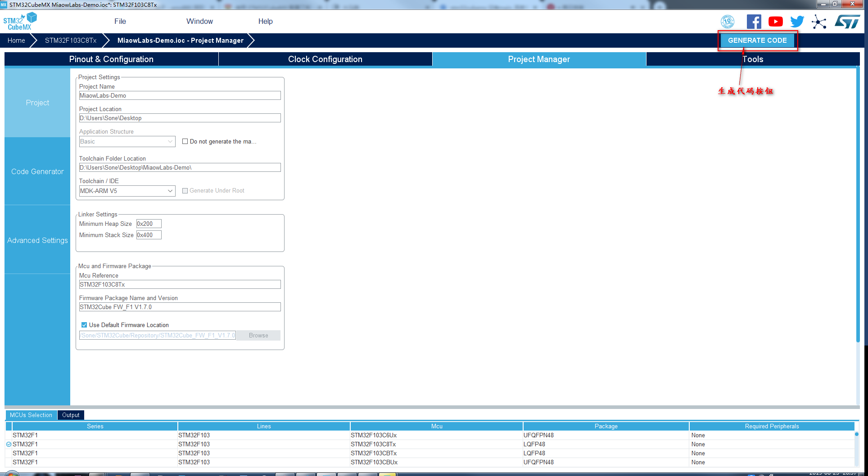Open the Tools tab
The height and width of the screenshot is (476, 868).
pyautogui.click(x=753, y=59)
